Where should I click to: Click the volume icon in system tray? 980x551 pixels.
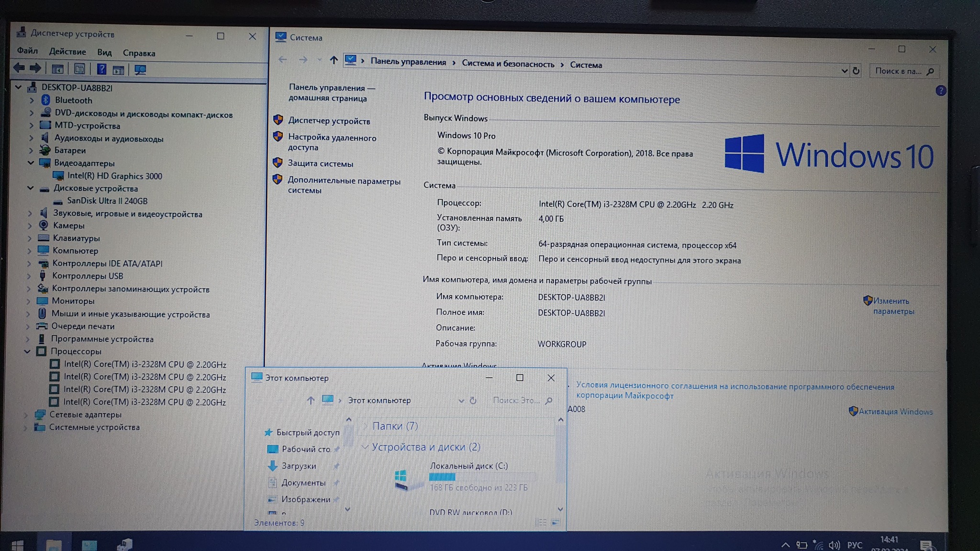click(x=834, y=545)
